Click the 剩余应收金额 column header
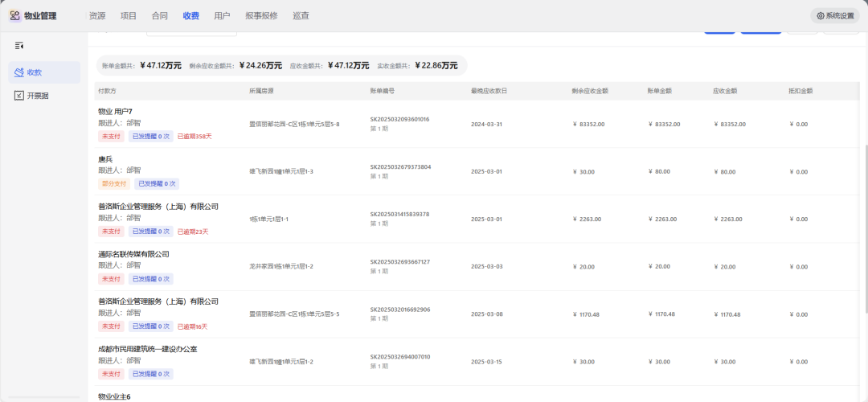The width and height of the screenshot is (868, 402). point(590,91)
